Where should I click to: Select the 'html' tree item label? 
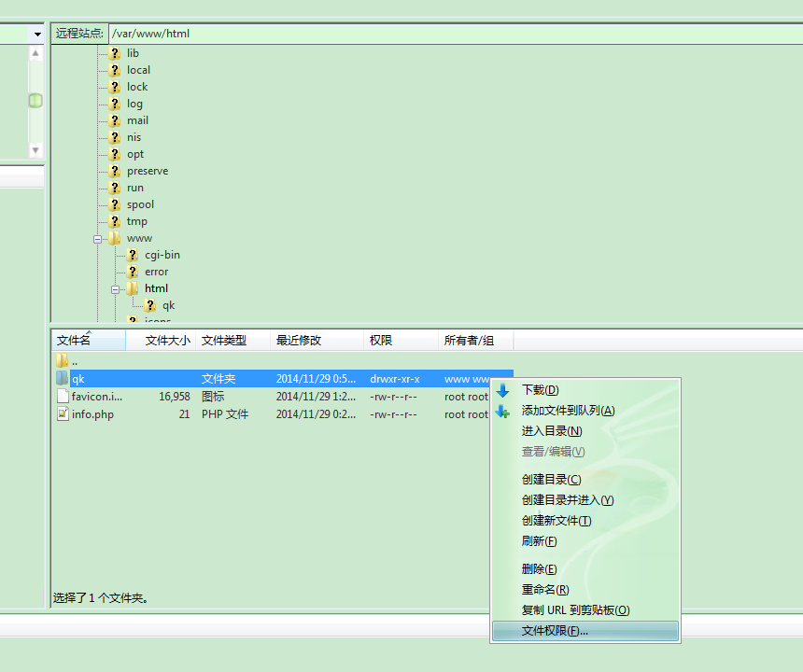coord(156,288)
